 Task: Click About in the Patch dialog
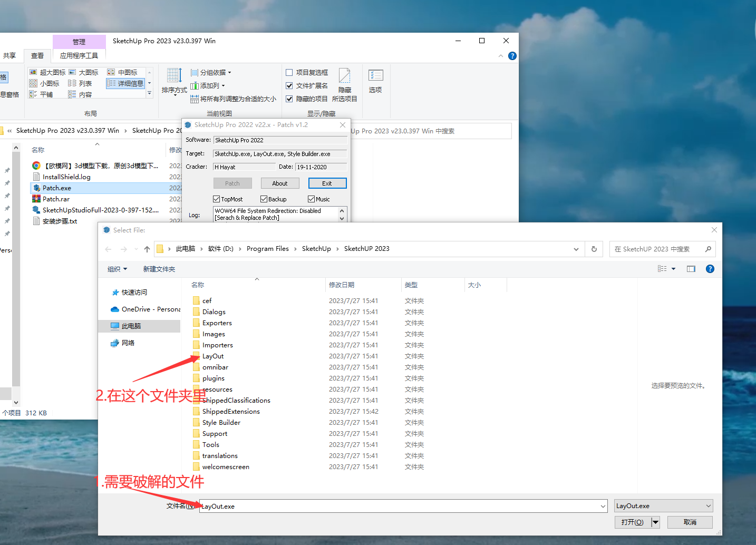[x=280, y=183]
